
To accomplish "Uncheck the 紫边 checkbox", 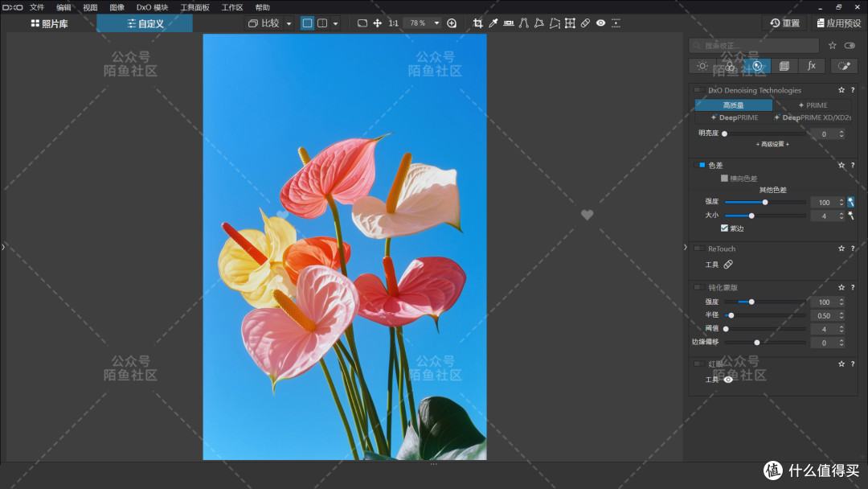I will tap(724, 228).
